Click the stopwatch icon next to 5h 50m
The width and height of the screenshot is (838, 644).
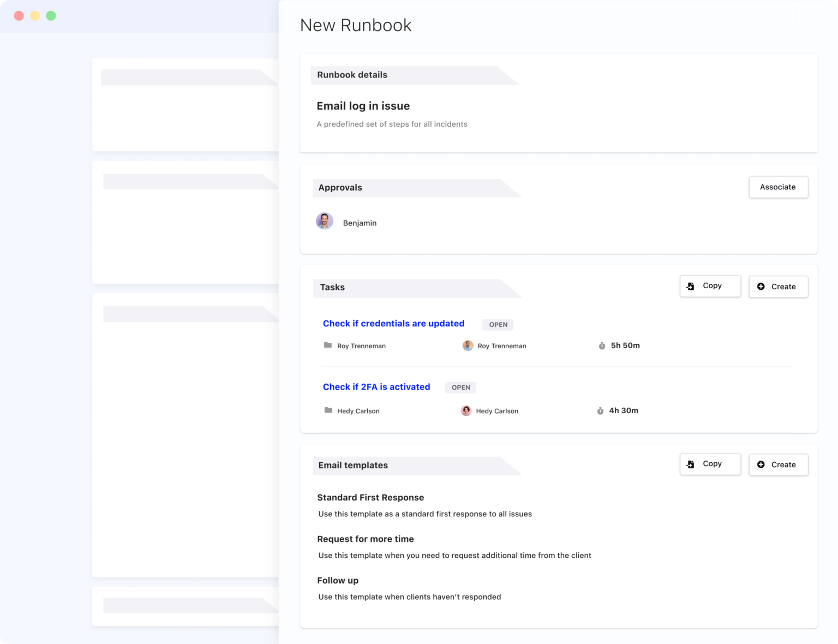pyautogui.click(x=601, y=345)
